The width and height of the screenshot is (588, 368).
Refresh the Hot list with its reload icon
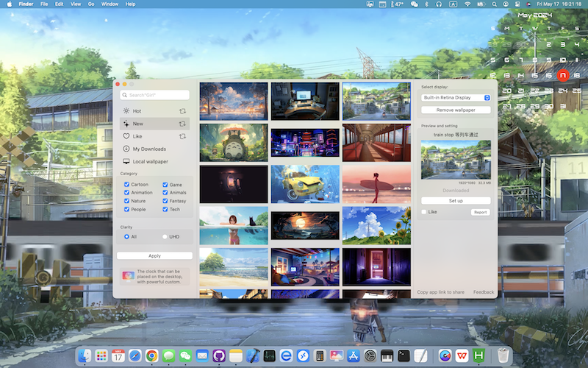tap(182, 111)
